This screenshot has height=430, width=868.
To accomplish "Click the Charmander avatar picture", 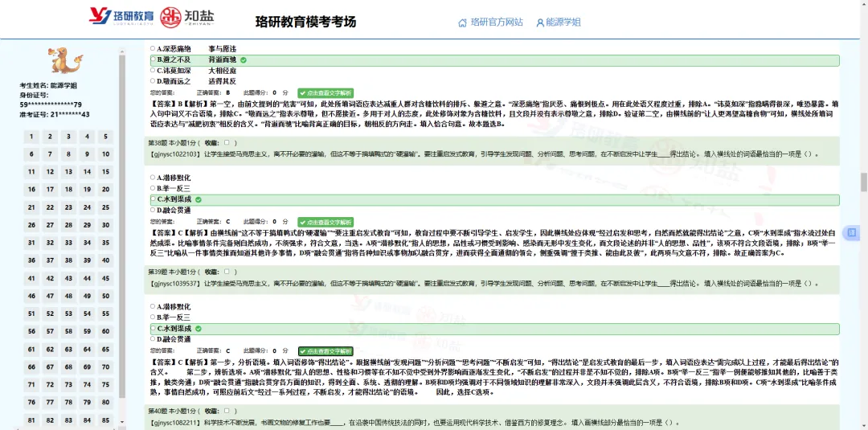I will (67, 59).
